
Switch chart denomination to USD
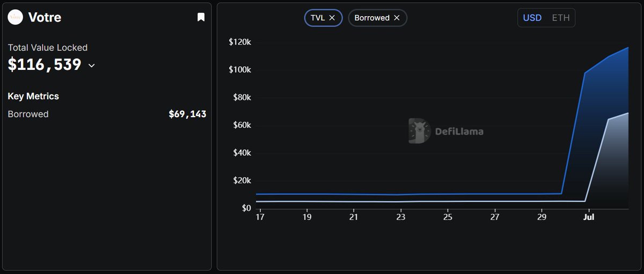pyautogui.click(x=532, y=18)
